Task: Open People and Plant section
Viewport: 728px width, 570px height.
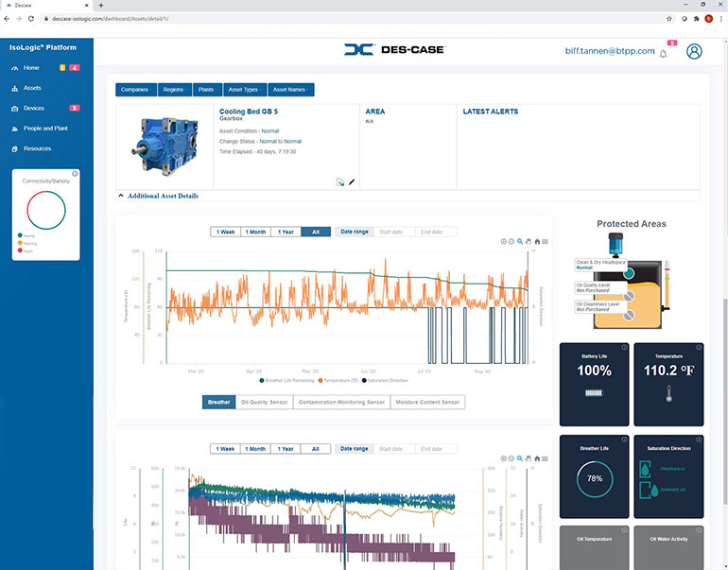Action: click(45, 129)
